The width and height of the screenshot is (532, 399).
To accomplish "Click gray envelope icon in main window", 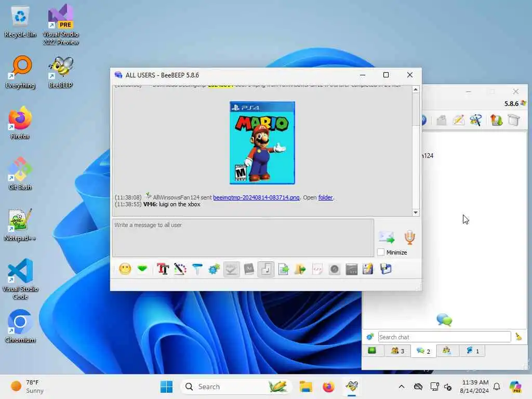I will click(441, 120).
